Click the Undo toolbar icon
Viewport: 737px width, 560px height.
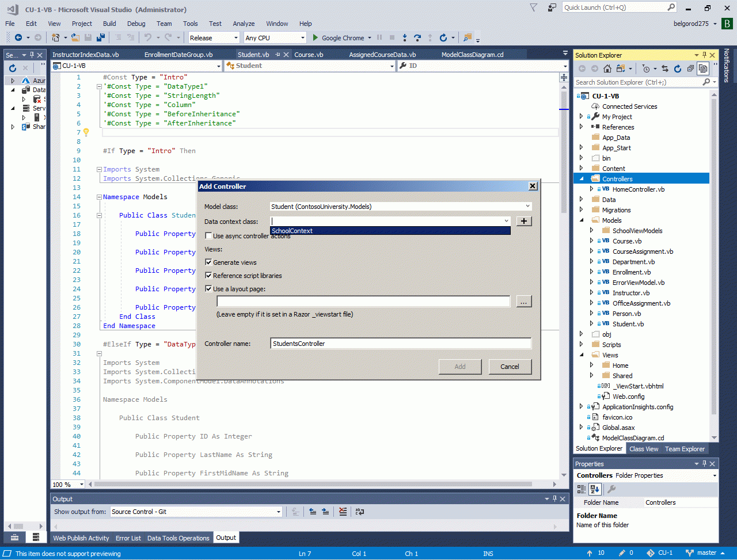[x=148, y=38]
